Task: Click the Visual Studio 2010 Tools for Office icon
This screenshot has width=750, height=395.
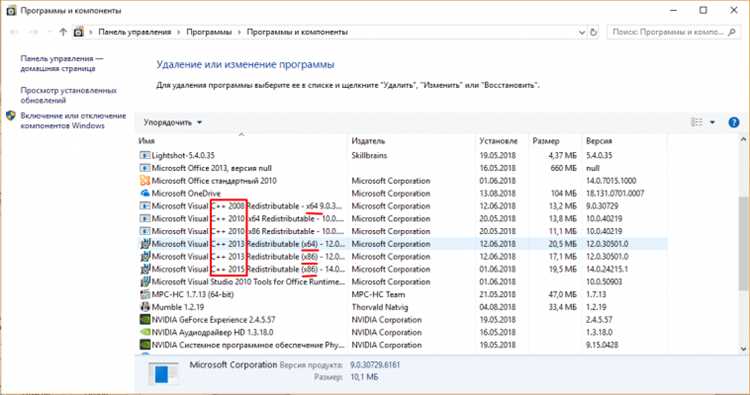Action: (144, 282)
